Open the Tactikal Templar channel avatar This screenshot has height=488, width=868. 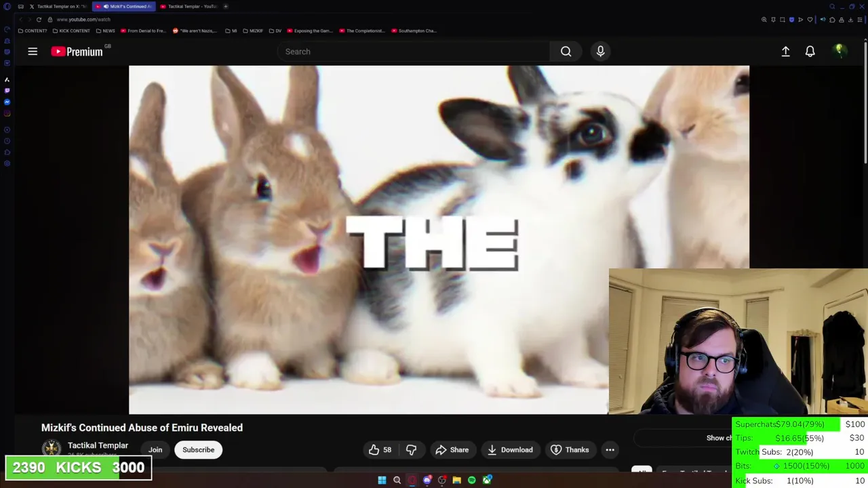pos(52,449)
